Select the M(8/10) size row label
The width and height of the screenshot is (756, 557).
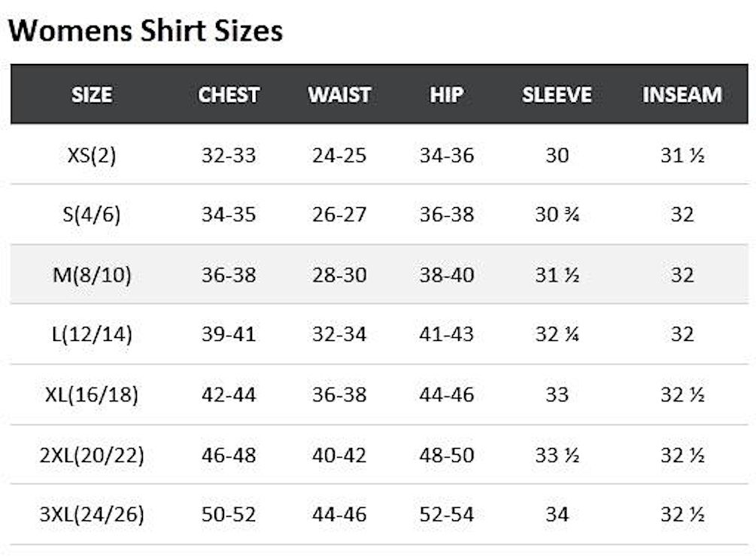(x=92, y=275)
